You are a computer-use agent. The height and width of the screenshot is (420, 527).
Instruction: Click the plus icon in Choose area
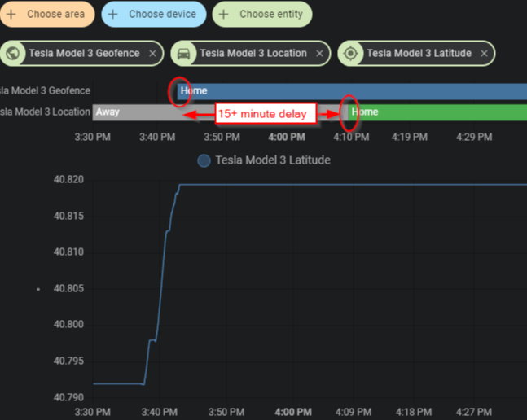(11, 14)
